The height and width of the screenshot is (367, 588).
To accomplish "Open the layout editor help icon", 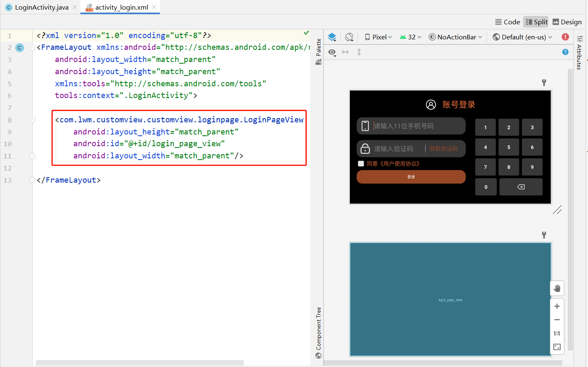I will tap(565, 52).
